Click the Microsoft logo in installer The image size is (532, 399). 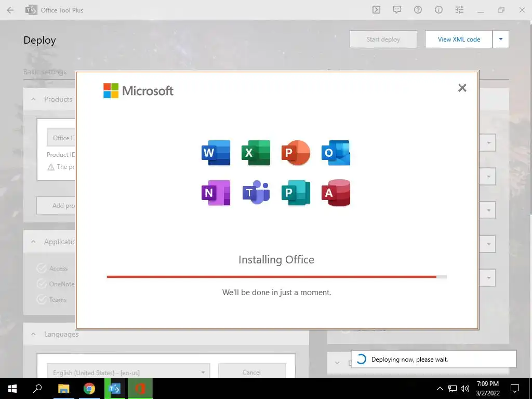pyautogui.click(x=138, y=90)
